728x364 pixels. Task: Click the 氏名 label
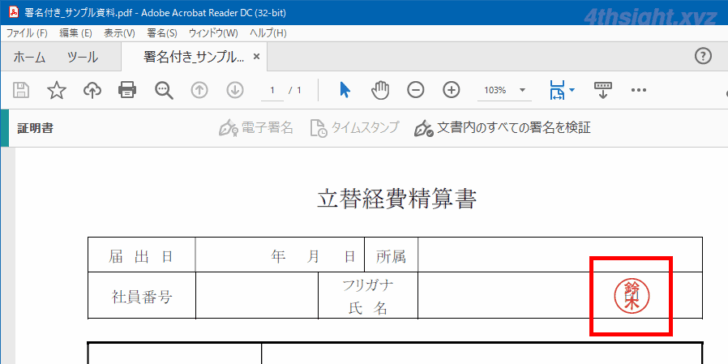tap(368, 308)
